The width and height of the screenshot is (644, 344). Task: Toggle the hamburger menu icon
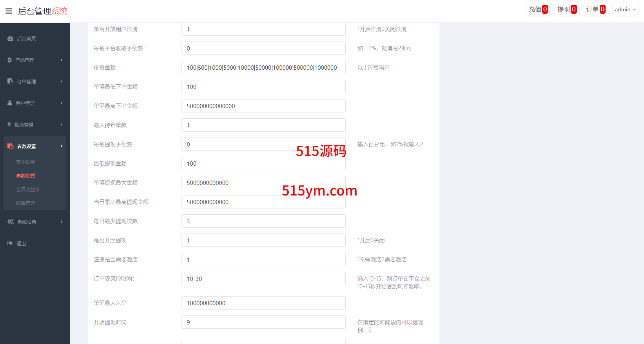9,11
